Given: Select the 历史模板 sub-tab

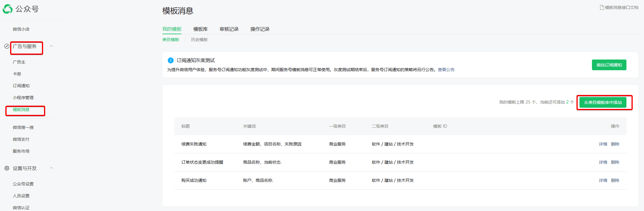Looking at the screenshot, I should click(x=199, y=40).
